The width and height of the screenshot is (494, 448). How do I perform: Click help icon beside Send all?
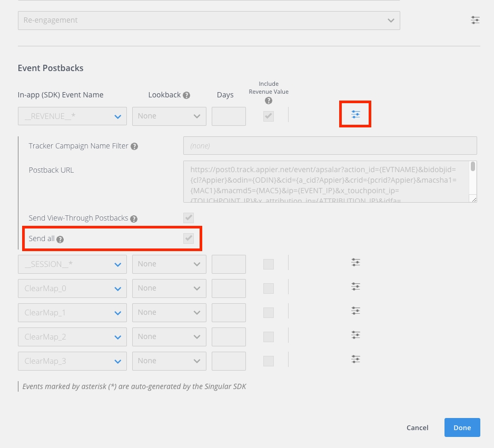point(60,239)
